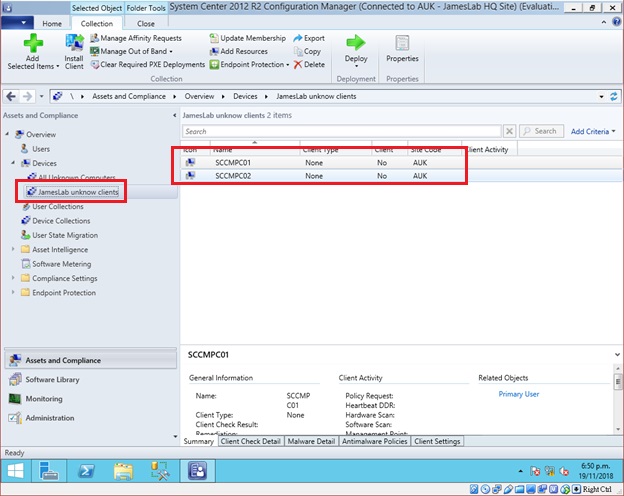
Task: Select the Folder Tools contextual tab
Action: coord(146,8)
